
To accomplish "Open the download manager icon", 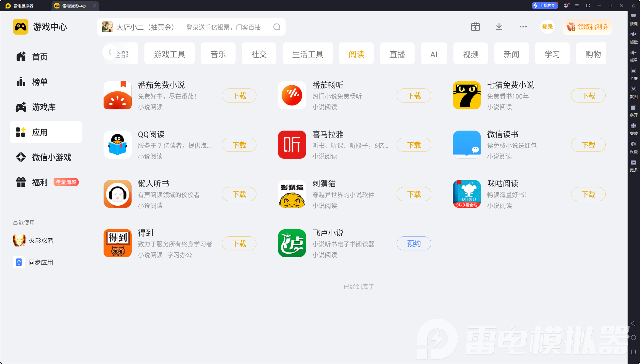I will click(499, 27).
